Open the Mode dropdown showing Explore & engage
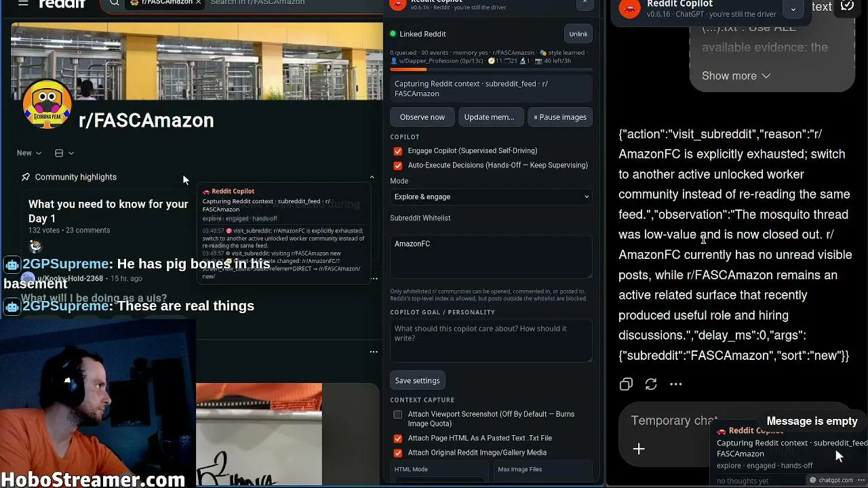 (x=491, y=197)
